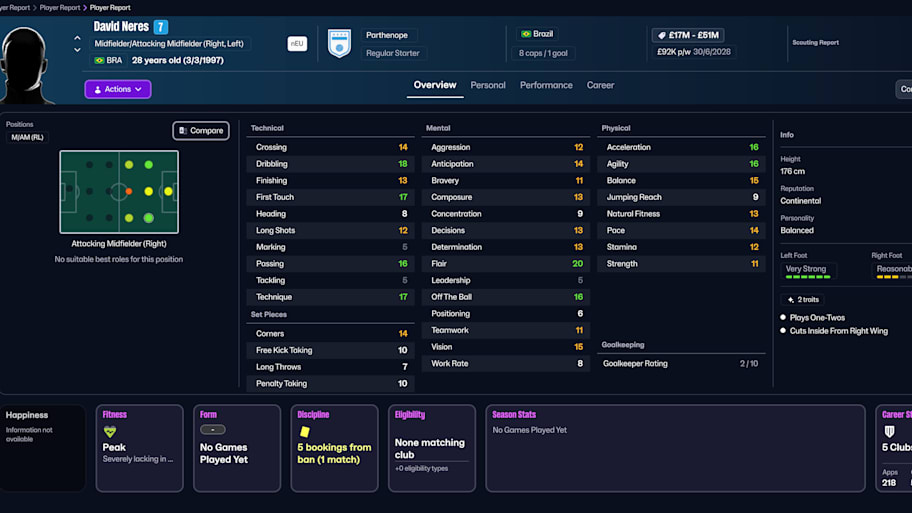Click Cuts Inside From Right Wing trait
The width and height of the screenshot is (912, 513).
[x=838, y=331]
